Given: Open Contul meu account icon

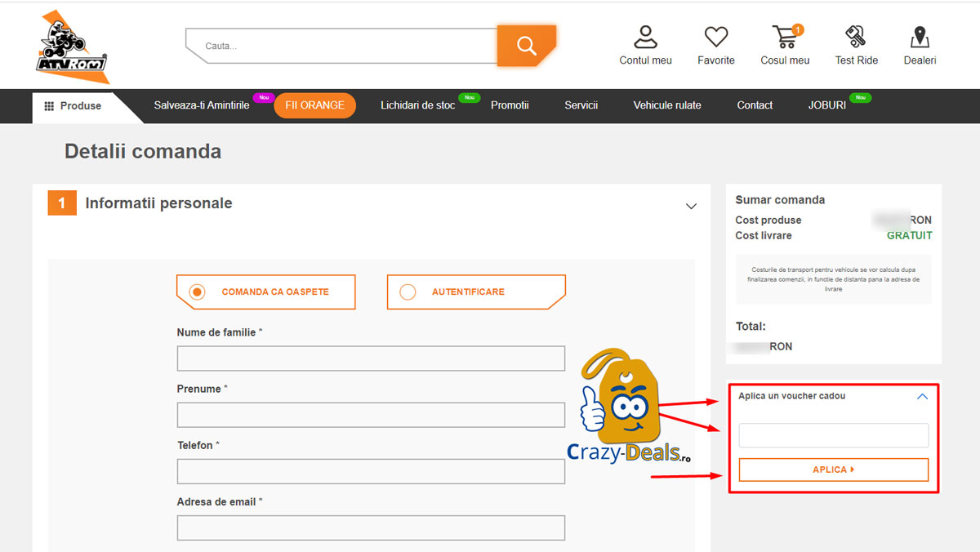Looking at the screenshot, I should 645,38.
